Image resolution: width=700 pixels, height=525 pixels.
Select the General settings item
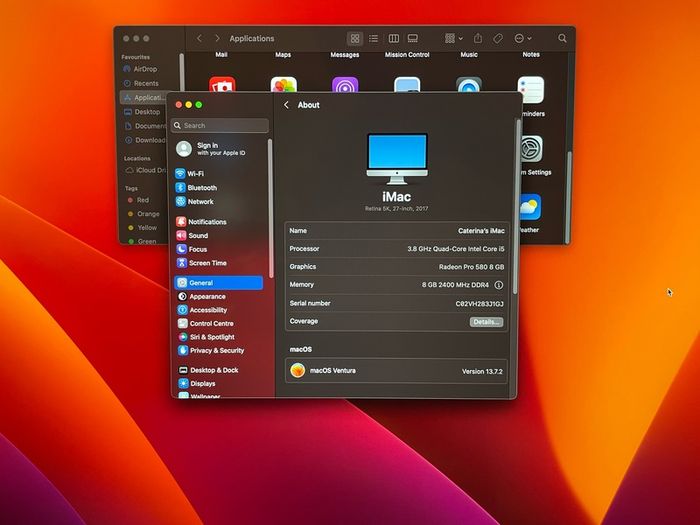(x=219, y=283)
